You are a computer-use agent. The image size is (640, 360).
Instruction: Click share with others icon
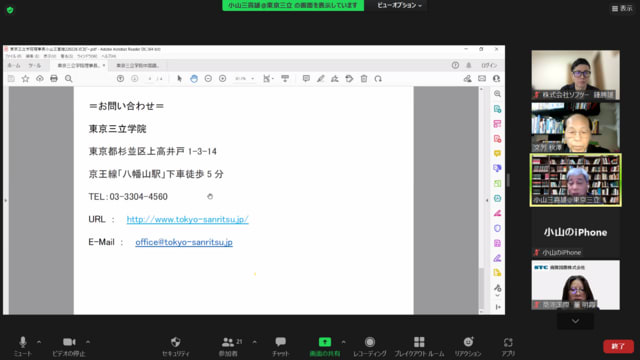pyautogui.click(x=468, y=79)
